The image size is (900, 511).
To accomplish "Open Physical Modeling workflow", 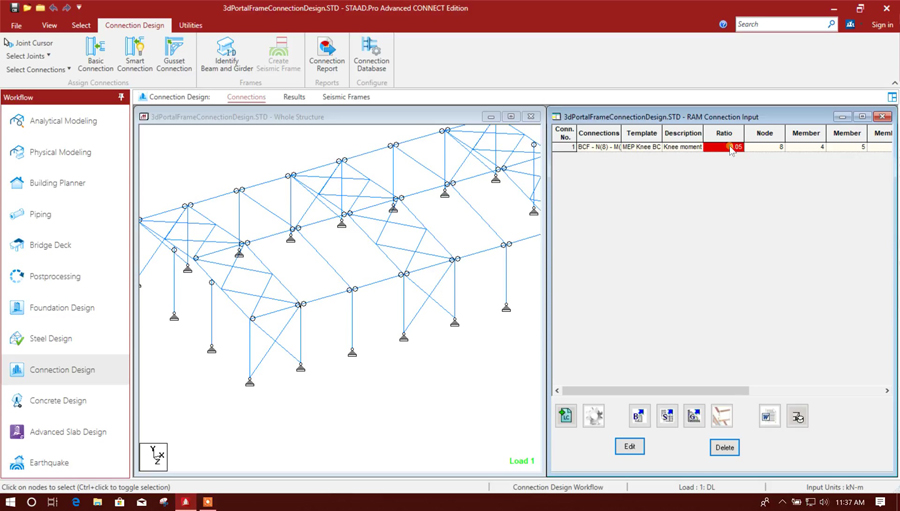I will click(65, 152).
